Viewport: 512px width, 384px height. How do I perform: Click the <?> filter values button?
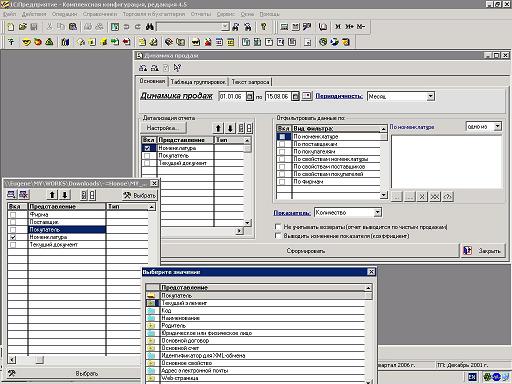click(x=447, y=197)
